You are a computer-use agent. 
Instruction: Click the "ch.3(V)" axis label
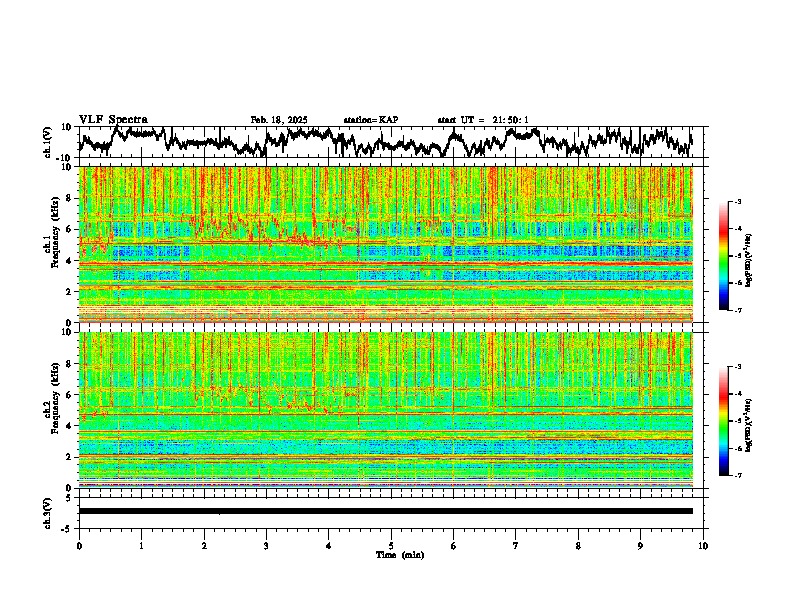48,513
